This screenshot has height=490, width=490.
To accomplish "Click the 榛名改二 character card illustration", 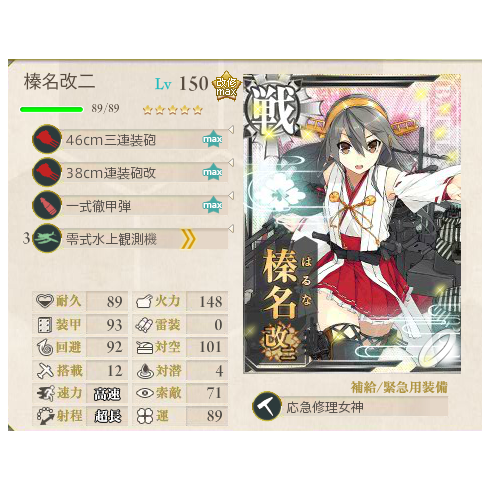I will click(x=352, y=223).
